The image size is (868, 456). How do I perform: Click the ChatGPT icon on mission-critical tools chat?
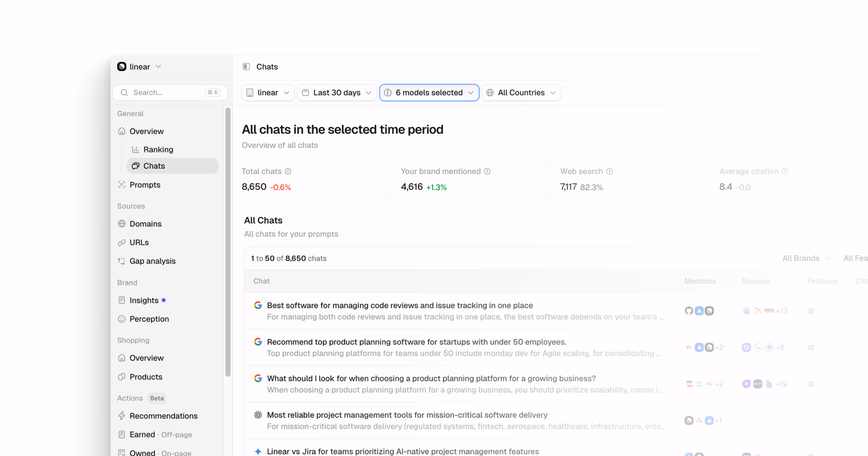coord(258,415)
